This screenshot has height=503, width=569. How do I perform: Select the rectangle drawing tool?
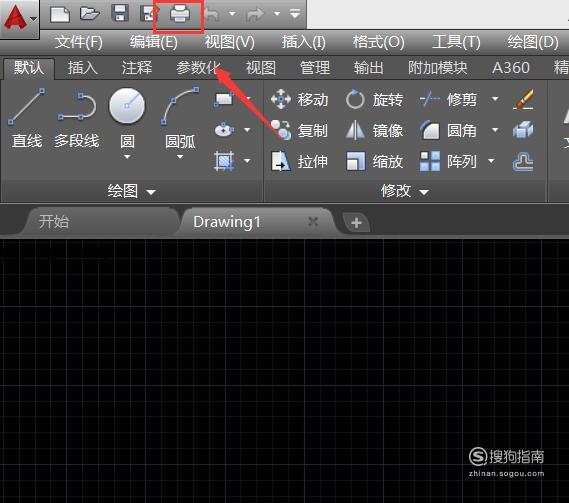(224, 99)
